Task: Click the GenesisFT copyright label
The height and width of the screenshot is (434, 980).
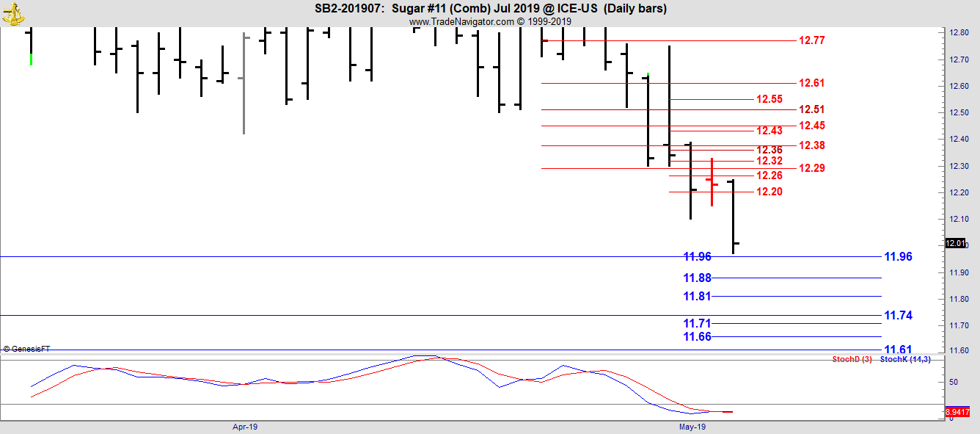Action: tap(26, 350)
